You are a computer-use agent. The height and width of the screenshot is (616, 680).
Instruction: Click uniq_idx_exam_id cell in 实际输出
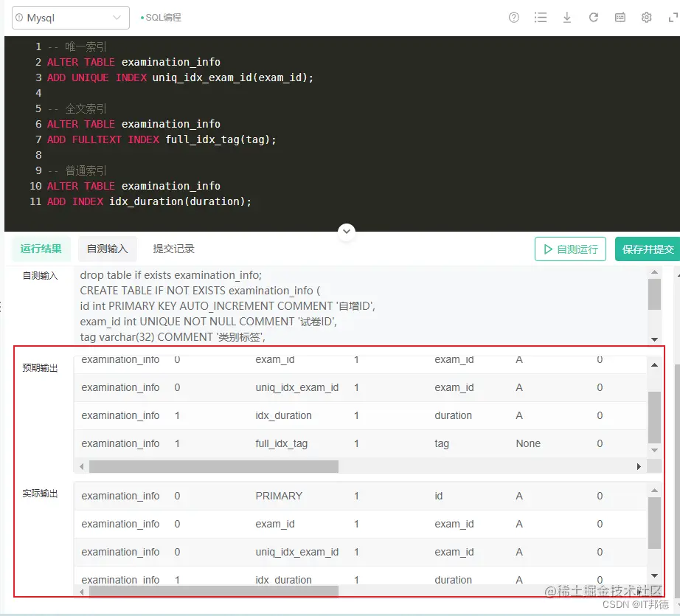tap(297, 552)
